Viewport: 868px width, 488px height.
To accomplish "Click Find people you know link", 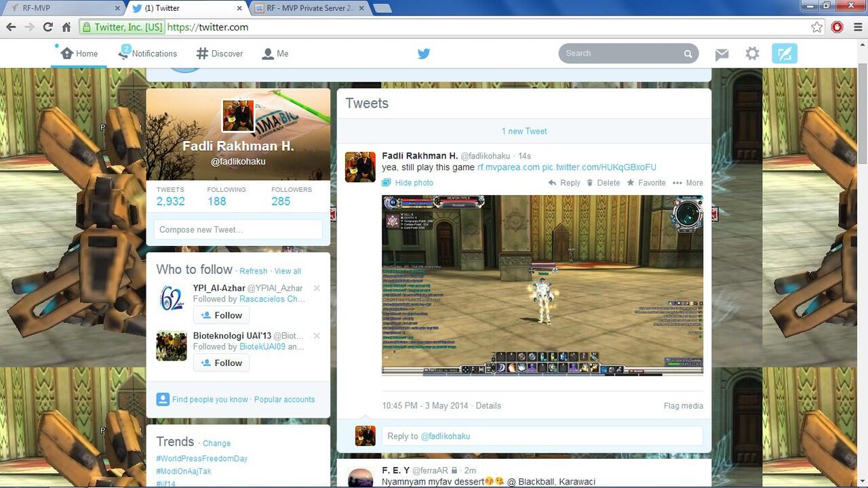I will click(210, 399).
